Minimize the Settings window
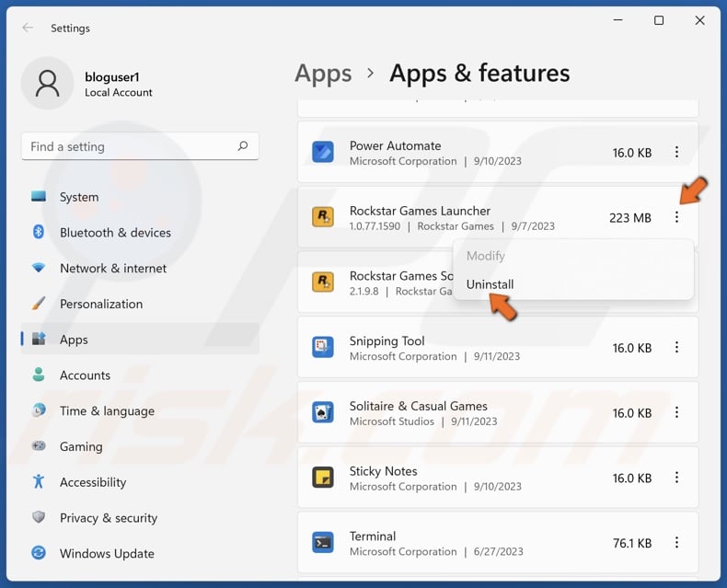 [617, 20]
